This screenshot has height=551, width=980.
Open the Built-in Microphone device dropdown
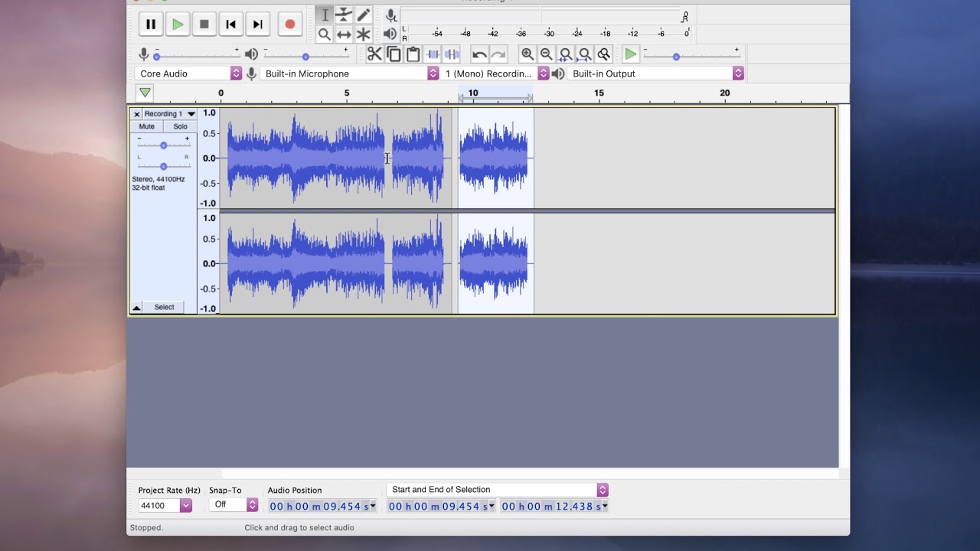pos(350,73)
